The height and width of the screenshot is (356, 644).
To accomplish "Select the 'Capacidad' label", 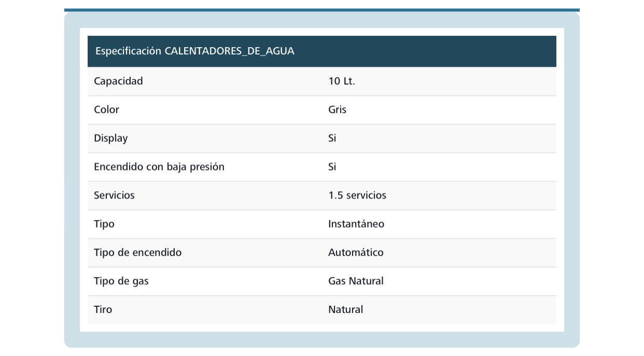I will (x=118, y=81).
